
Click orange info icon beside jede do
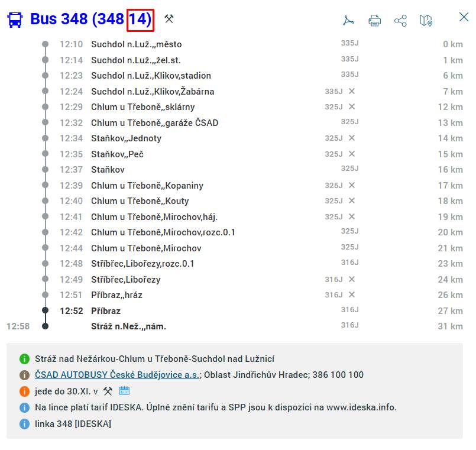[24, 391]
